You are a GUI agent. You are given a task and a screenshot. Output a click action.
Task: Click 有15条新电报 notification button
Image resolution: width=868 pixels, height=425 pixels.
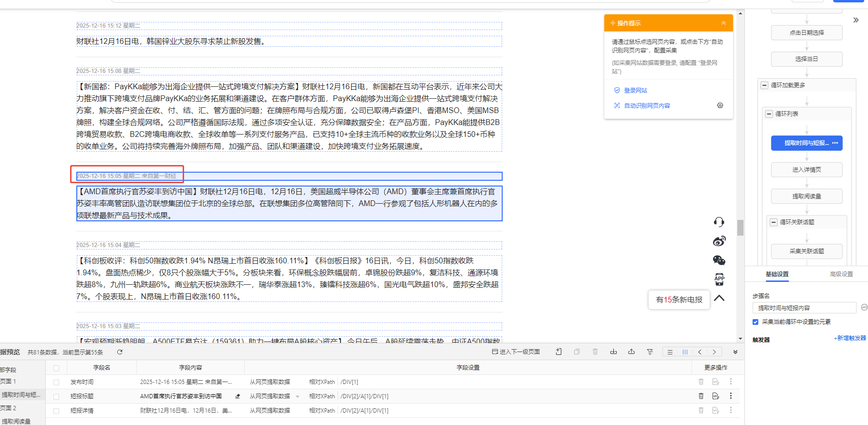679,300
